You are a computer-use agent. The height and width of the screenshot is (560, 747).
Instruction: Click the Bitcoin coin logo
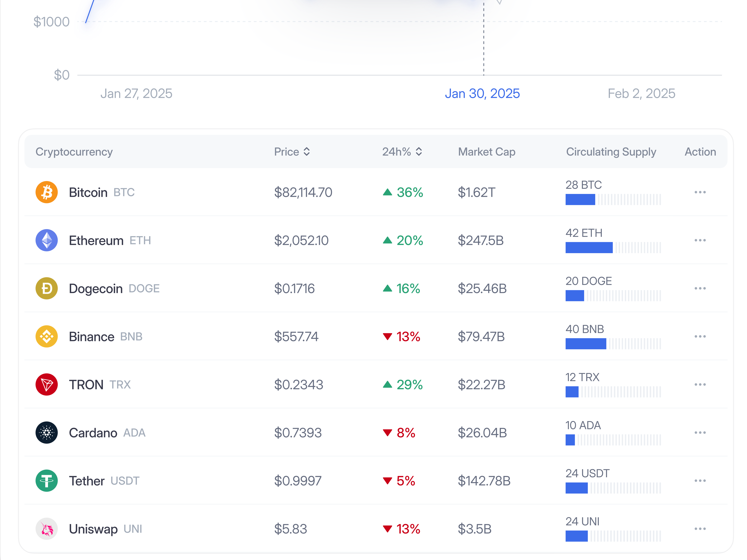[47, 192]
